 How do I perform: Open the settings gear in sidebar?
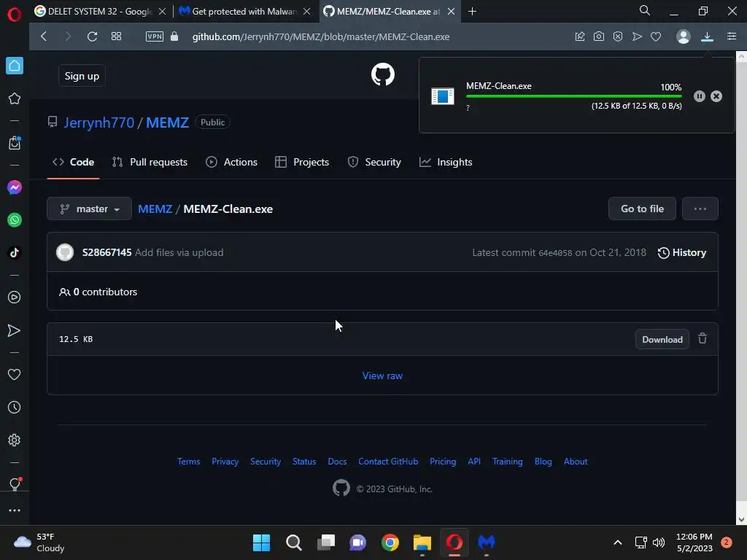[15, 440]
